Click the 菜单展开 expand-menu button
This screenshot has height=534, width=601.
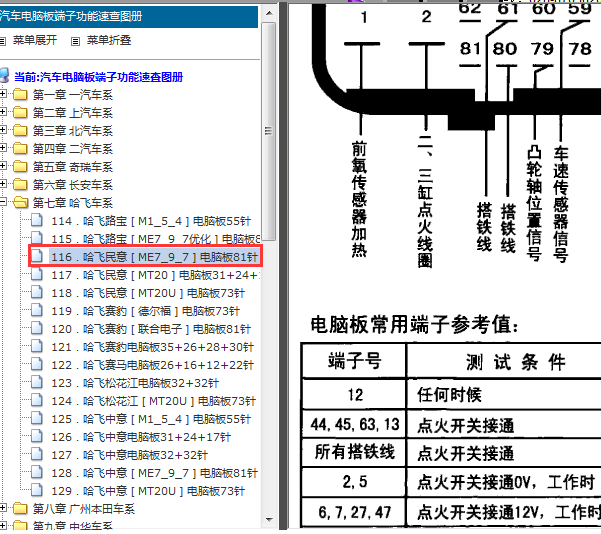coord(35,40)
